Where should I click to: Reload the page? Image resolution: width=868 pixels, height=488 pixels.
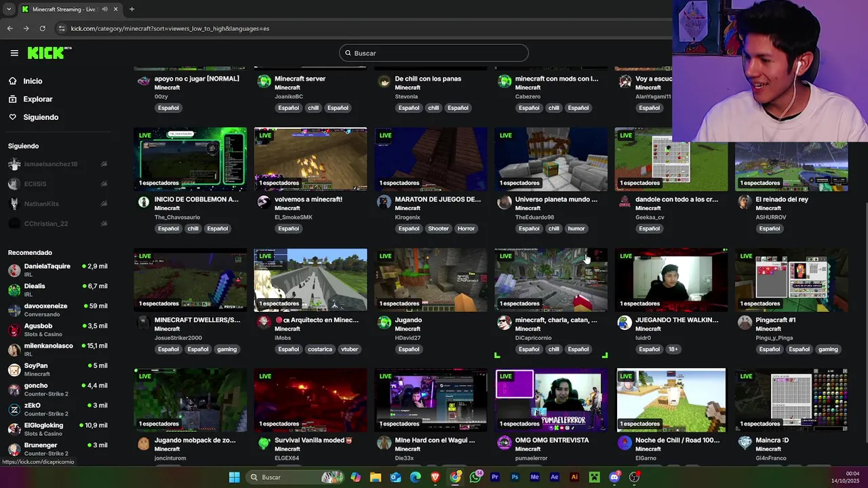42,28
